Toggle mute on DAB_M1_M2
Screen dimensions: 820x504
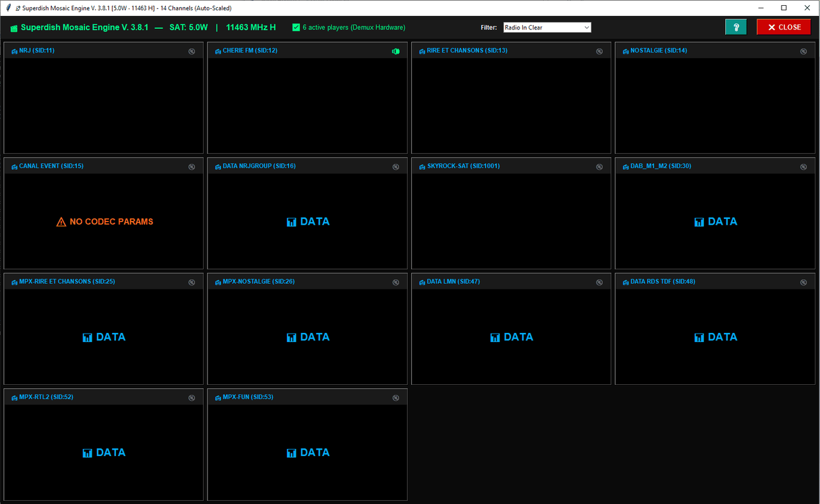[x=803, y=167]
